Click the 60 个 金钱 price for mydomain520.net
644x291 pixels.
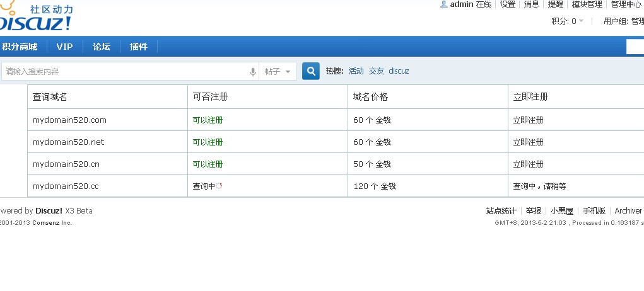click(372, 142)
